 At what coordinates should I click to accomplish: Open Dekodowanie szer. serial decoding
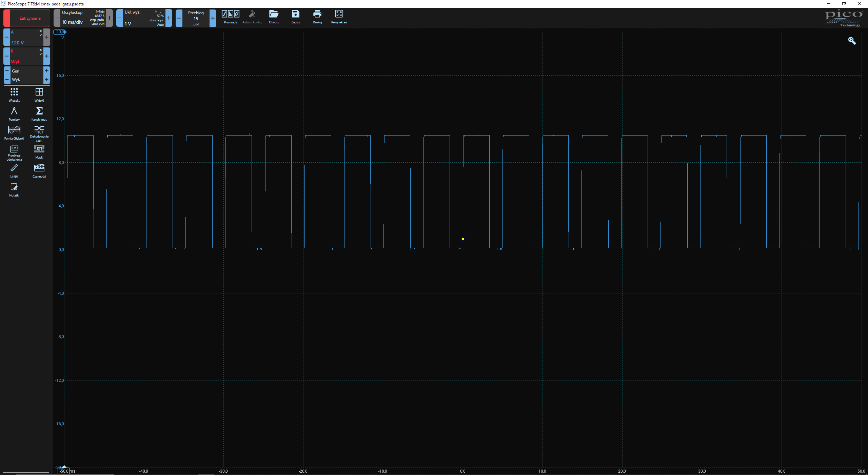pos(39,133)
